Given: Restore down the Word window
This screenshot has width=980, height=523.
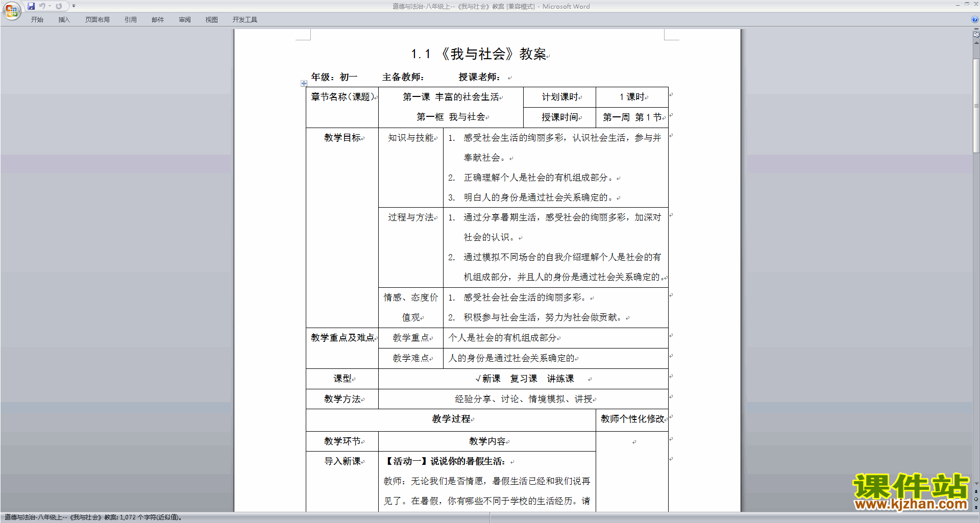Looking at the screenshot, I should click(x=967, y=4).
